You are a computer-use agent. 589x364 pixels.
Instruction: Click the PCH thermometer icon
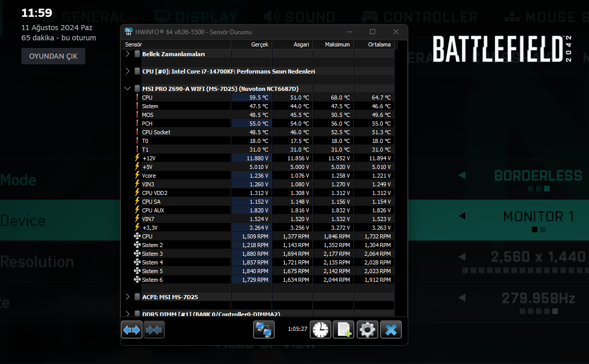coord(137,123)
